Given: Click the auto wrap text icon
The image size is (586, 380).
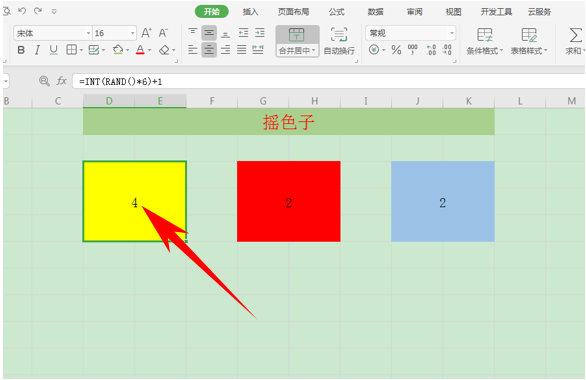Looking at the screenshot, I should coord(339,41).
